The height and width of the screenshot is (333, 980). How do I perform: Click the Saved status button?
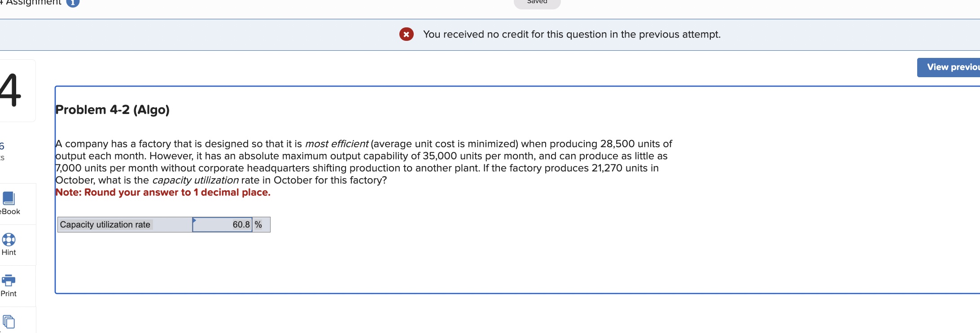(x=537, y=3)
